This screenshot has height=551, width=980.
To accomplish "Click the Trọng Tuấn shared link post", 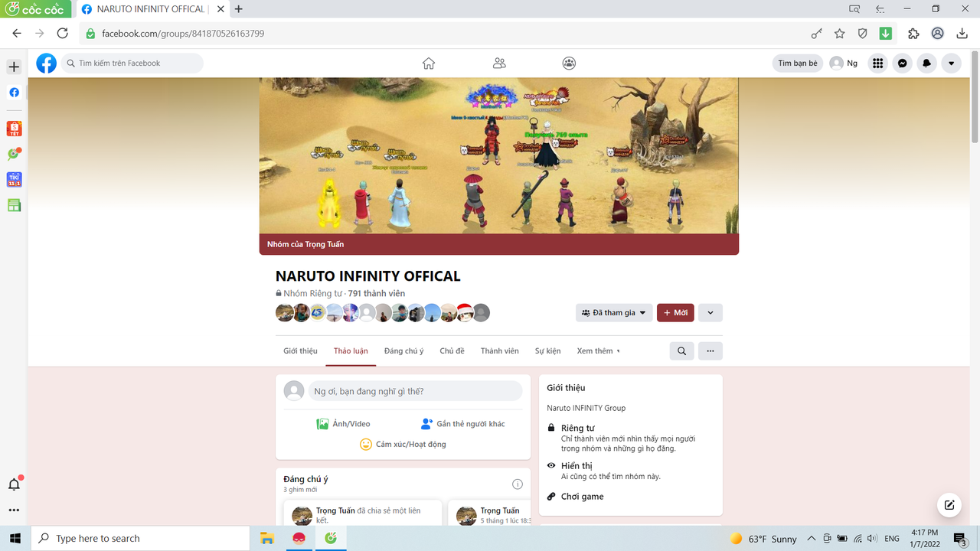I will coord(363,514).
